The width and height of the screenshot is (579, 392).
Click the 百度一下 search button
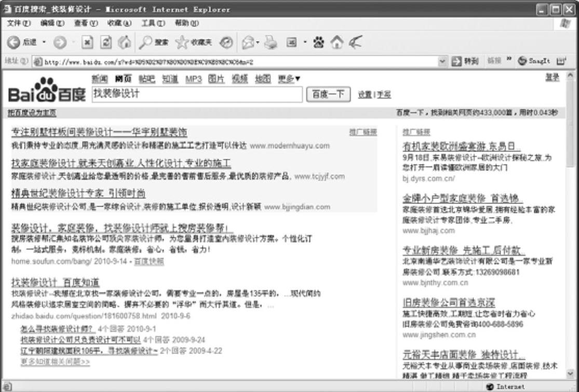coord(328,94)
